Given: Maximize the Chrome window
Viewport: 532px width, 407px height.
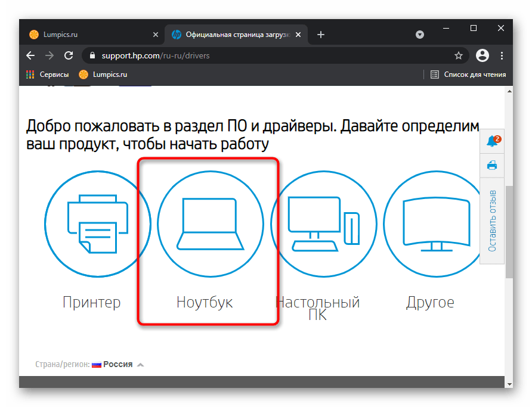Looking at the screenshot, I should (x=474, y=28).
